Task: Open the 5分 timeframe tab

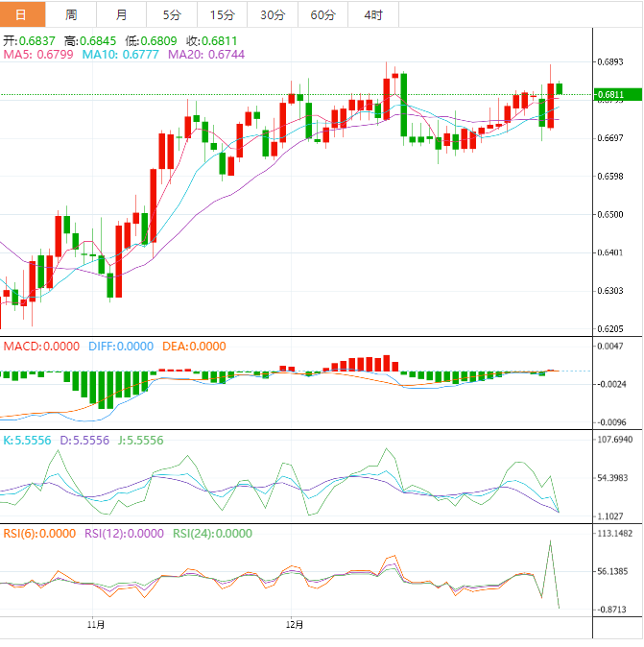Action: pyautogui.click(x=172, y=14)
